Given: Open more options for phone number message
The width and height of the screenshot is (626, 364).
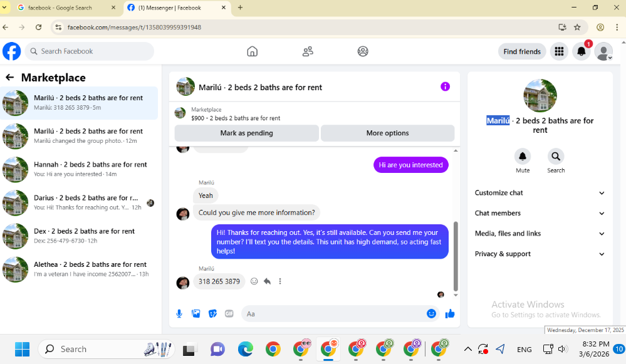Looking at the screenshot, I should [x=280, y=281].
